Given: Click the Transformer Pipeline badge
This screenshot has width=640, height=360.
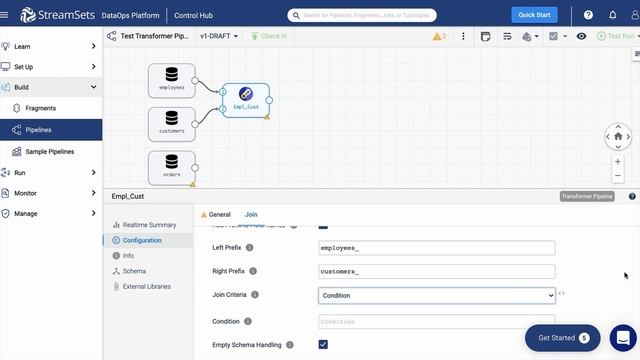Looking at the screenshot, I should [587, 196].
